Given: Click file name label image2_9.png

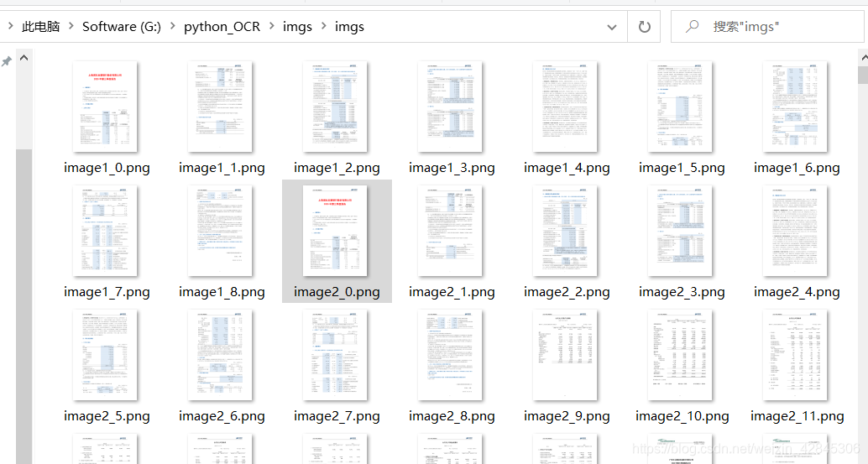Looking at the screenshot, I should pos(567,416).
